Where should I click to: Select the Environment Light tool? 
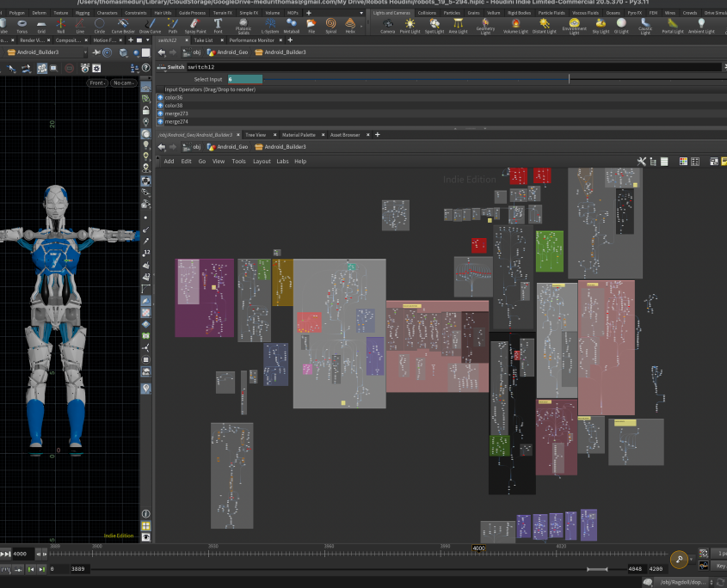(574, 24)
